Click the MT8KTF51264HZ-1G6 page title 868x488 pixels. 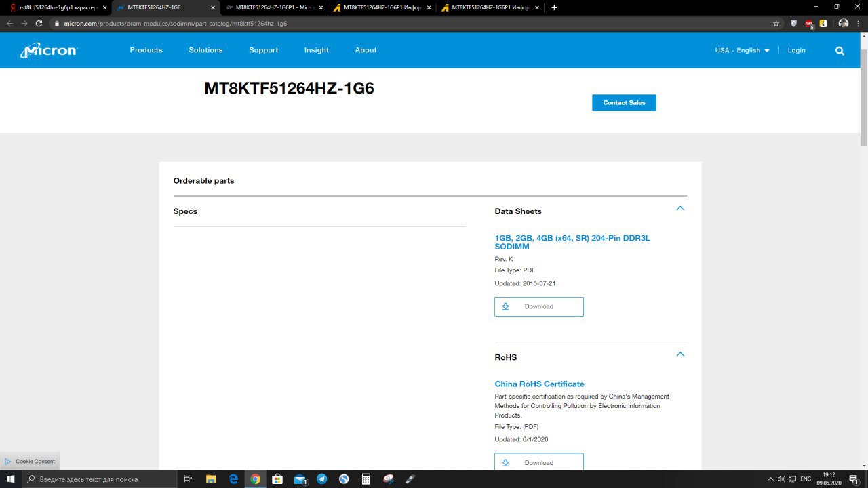click(290, 88)
